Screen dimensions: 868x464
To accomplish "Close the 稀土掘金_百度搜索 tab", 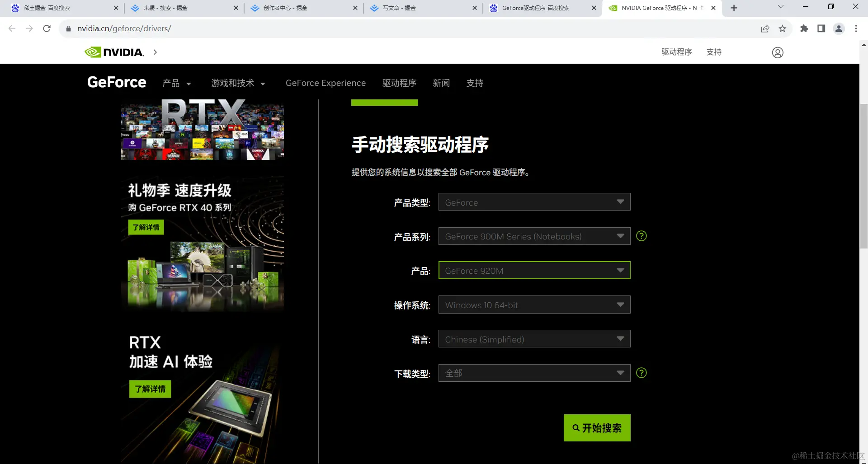I will click(116, 8).
